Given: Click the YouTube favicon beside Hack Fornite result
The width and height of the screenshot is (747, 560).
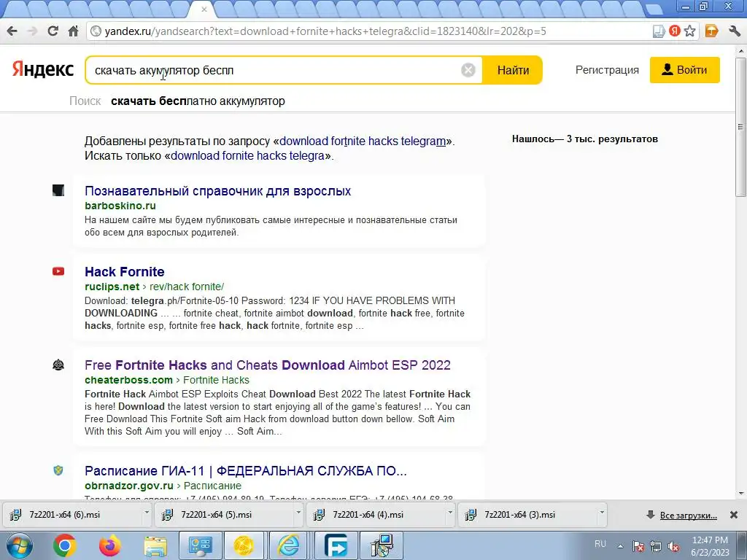Looking at the screenshot, I should click(x=58, y=271).
